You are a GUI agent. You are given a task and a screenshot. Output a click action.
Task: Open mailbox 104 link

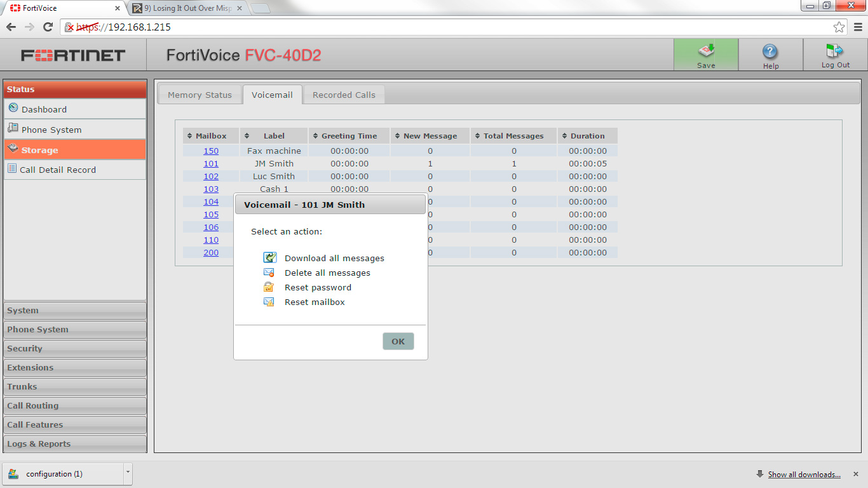pyautogui.click(x=211, y=201)
